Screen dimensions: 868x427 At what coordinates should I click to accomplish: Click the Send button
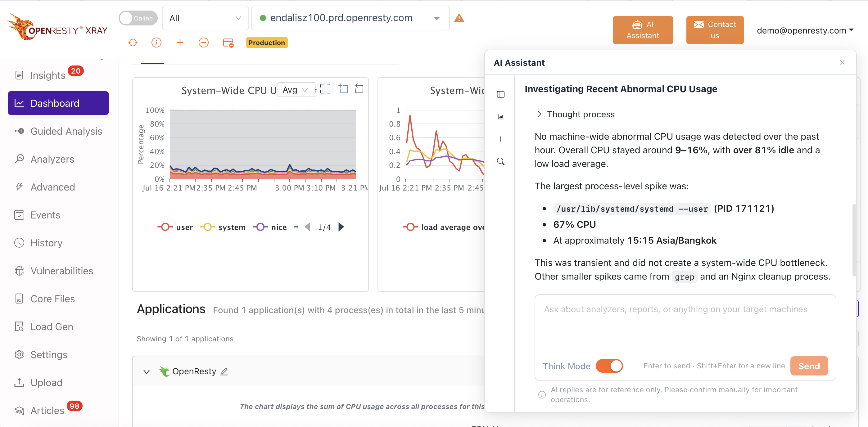(x=809, y=366)
